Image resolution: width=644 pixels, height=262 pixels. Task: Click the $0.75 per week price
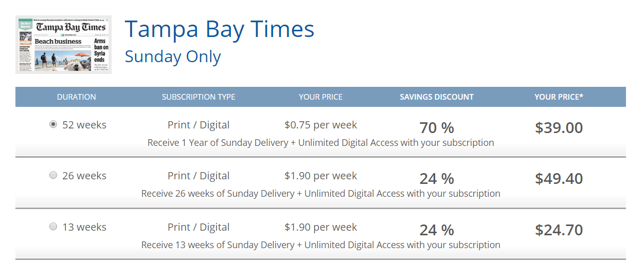[x=320, y=125]
